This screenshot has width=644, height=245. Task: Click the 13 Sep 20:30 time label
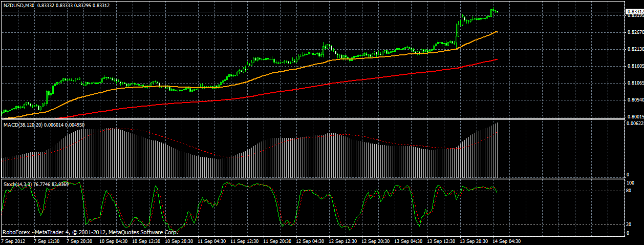[x=474, y=241]
